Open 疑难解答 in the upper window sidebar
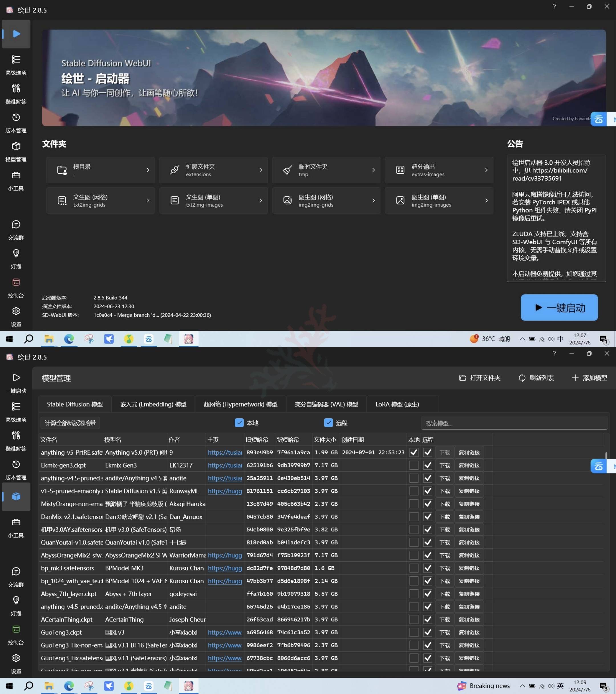This screenshot has height=694, width=616. pyautogui.click(x=16, y=94)
